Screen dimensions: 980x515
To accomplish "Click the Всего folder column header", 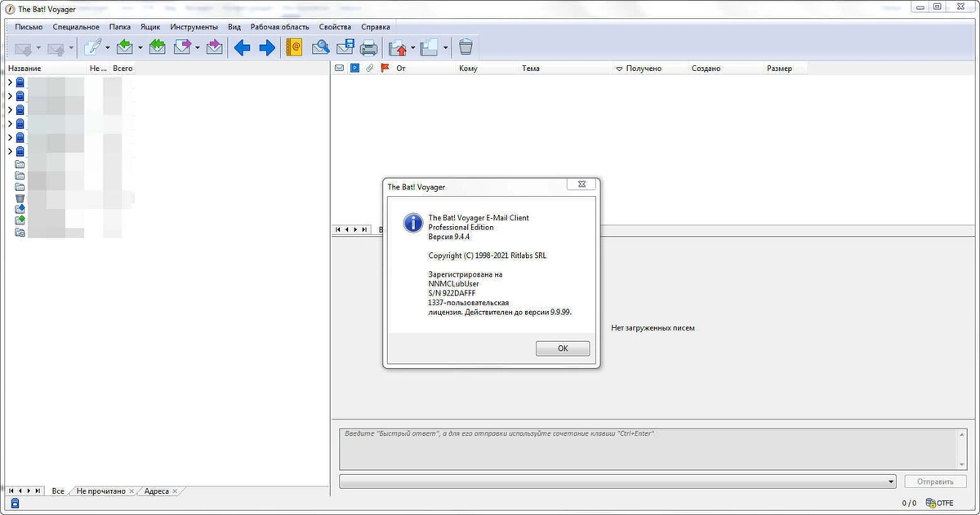I will pos(123,69).
